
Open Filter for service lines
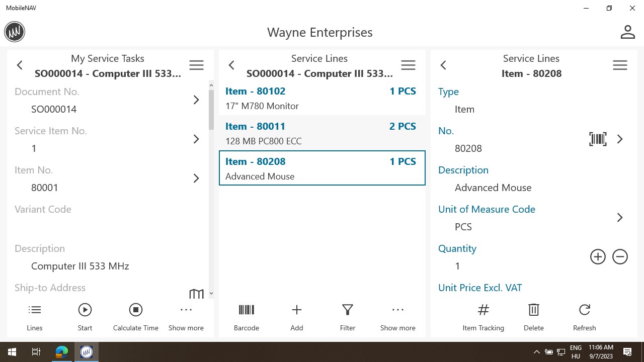[x=348, y=318]
